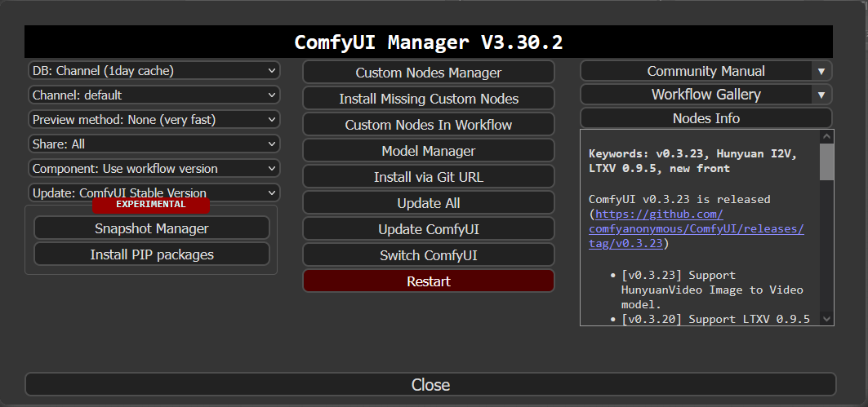Select the Component workflow version dropdown
This screenshot has width=868, height=407.
pyautogui.click(x=154, y=169)
